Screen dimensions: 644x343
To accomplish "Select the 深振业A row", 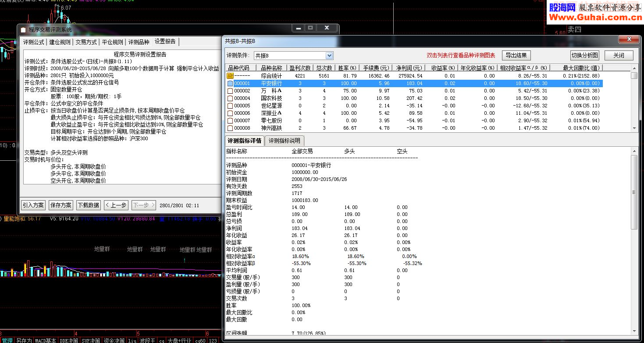I will click(x=414, y=113).
